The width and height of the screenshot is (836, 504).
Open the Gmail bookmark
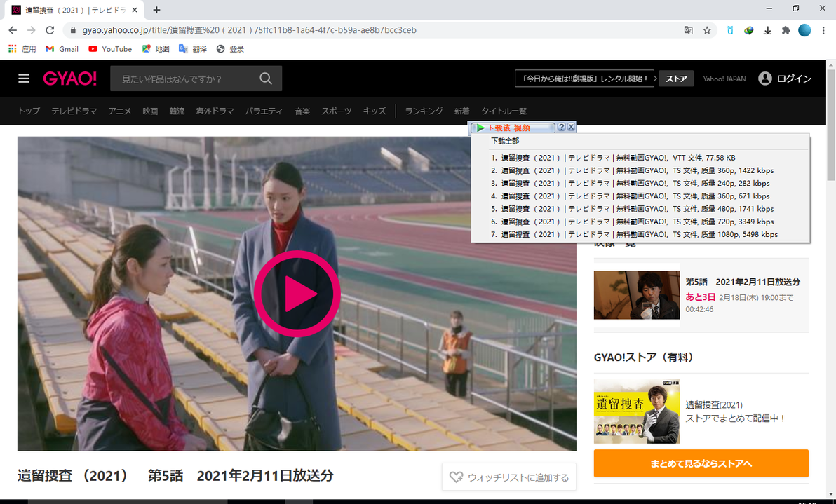pyautogui.click(x=62, y=49)
